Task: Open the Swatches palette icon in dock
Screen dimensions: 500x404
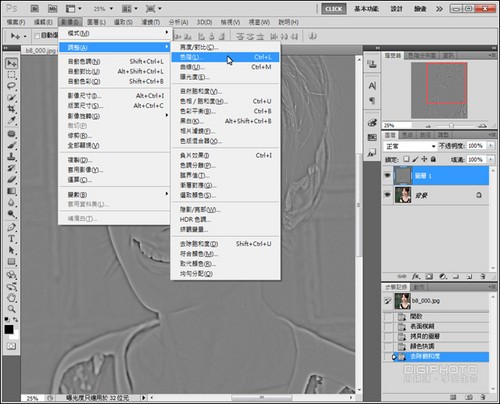Action: click(372, 138)
